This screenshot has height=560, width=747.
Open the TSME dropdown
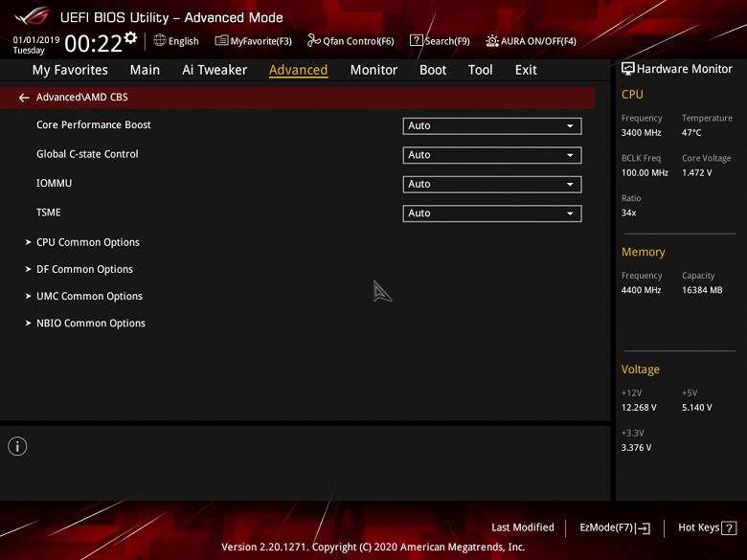[x=492, y=213]
